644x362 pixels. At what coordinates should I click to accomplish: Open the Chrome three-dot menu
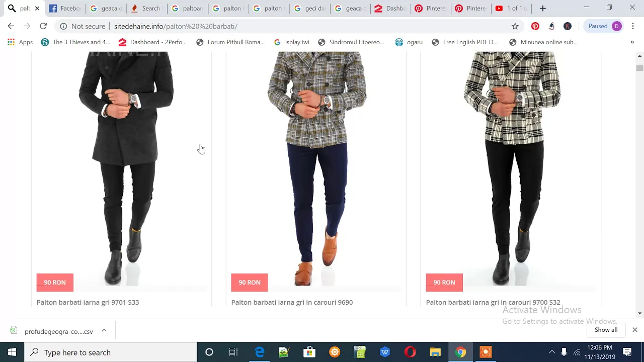[633, 26]
